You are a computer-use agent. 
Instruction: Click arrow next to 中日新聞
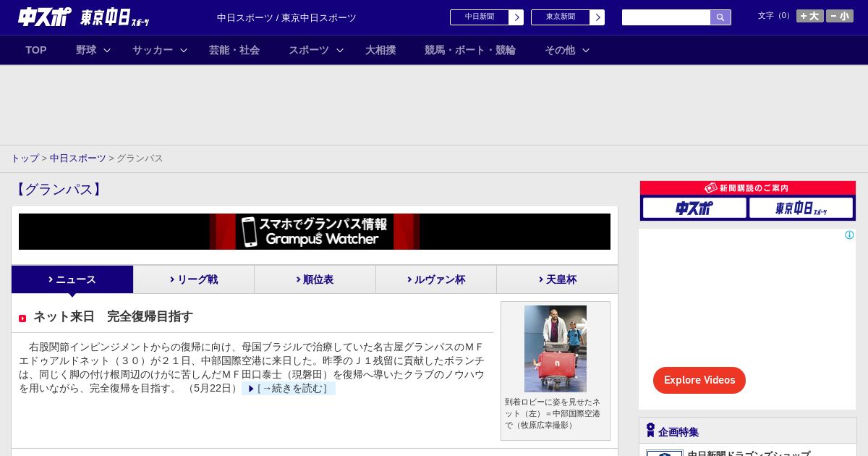[516, 17]
